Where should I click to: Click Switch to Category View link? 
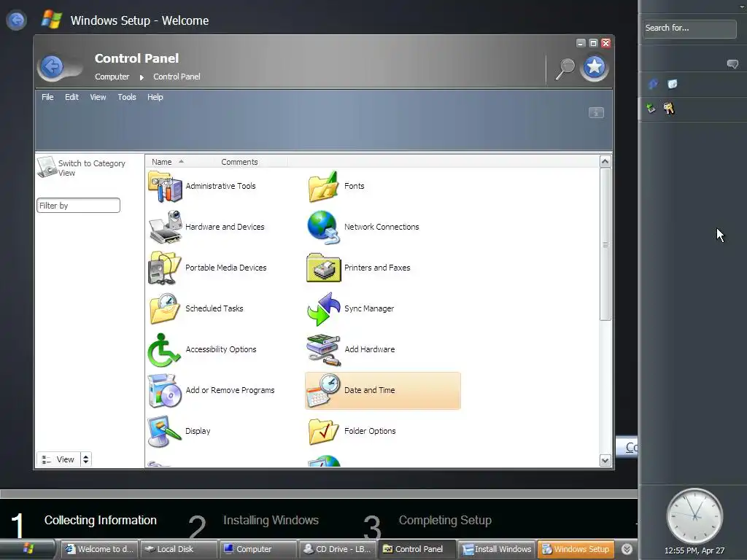91,168
